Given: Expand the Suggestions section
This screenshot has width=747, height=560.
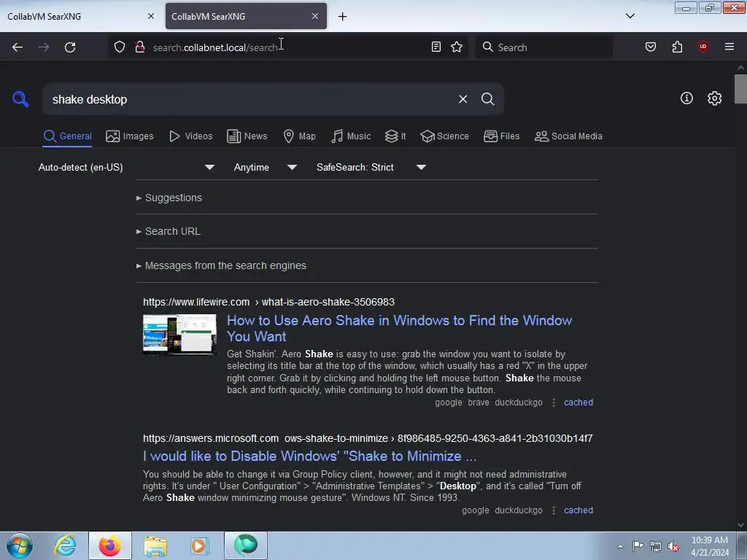Looking at the screenshot, I should coord(169,198).
